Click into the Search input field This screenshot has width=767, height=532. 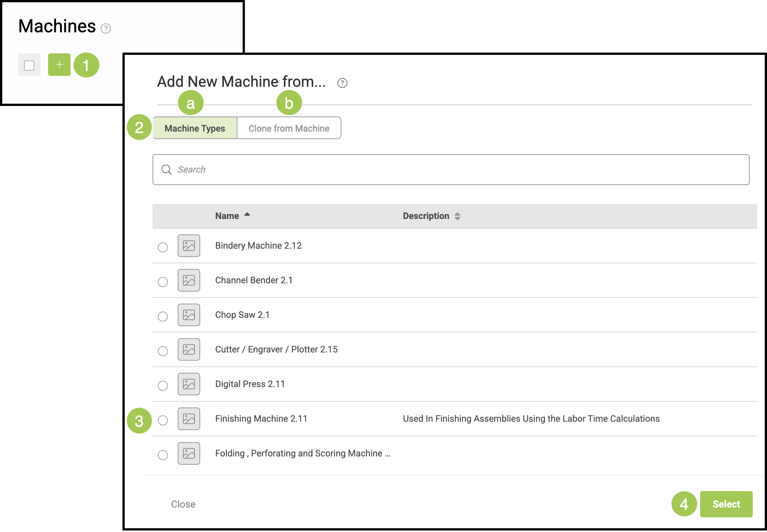(451, 170)
